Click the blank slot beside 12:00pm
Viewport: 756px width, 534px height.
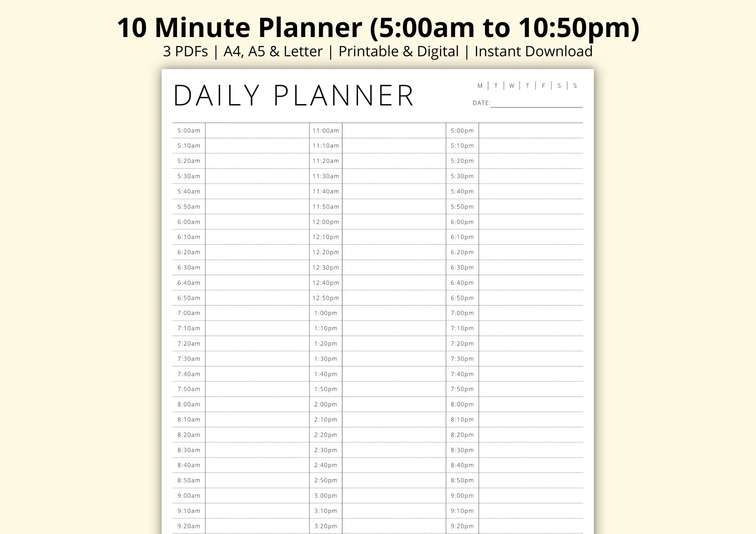tap(394, 222)
